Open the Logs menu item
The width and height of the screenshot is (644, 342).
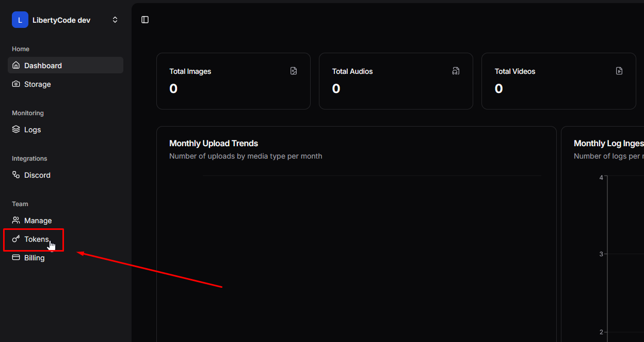(x=33, y=130)
